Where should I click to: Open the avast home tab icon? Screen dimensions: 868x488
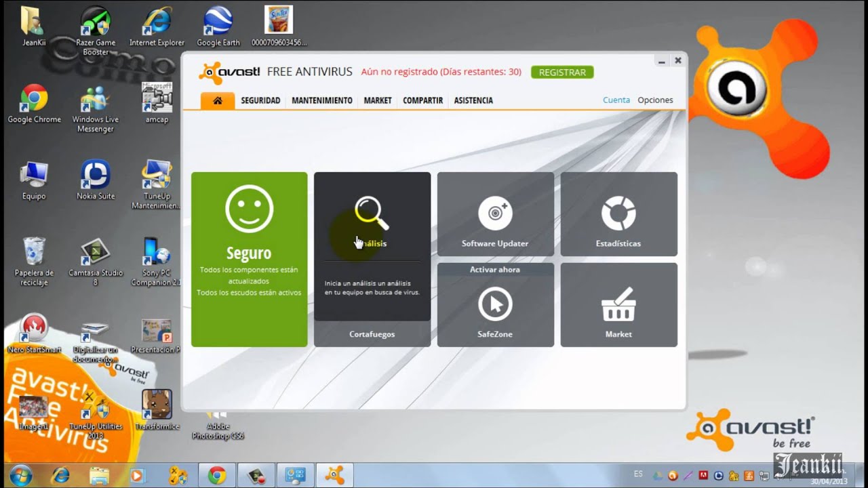point(218,100)
